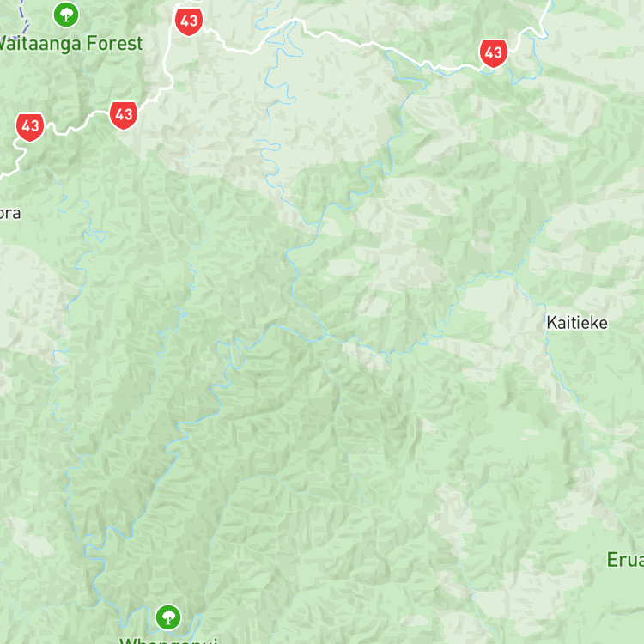Click the 43 shield just right of the leftmost shield

[124, 115]
